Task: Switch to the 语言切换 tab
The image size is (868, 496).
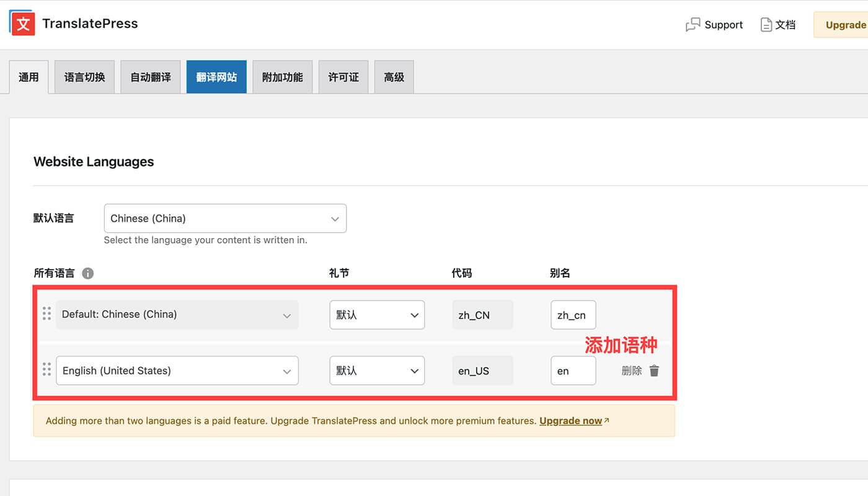Action: click(x=84, y=77)
